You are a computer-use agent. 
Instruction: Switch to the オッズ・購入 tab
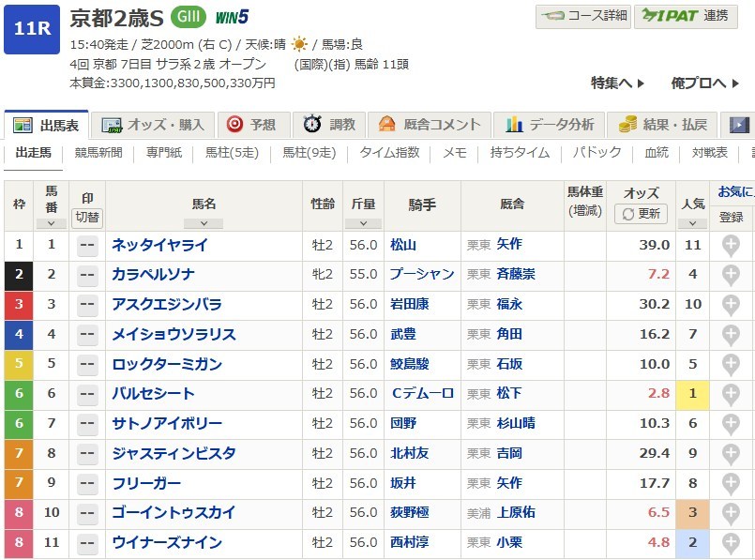[155, 125]
